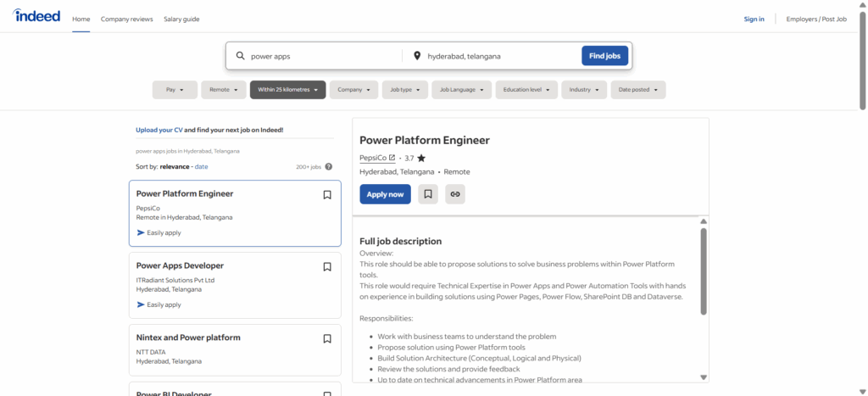868x396 pixels.
Task: Open the Salary guide tab
Action: [x=181, y=19]
